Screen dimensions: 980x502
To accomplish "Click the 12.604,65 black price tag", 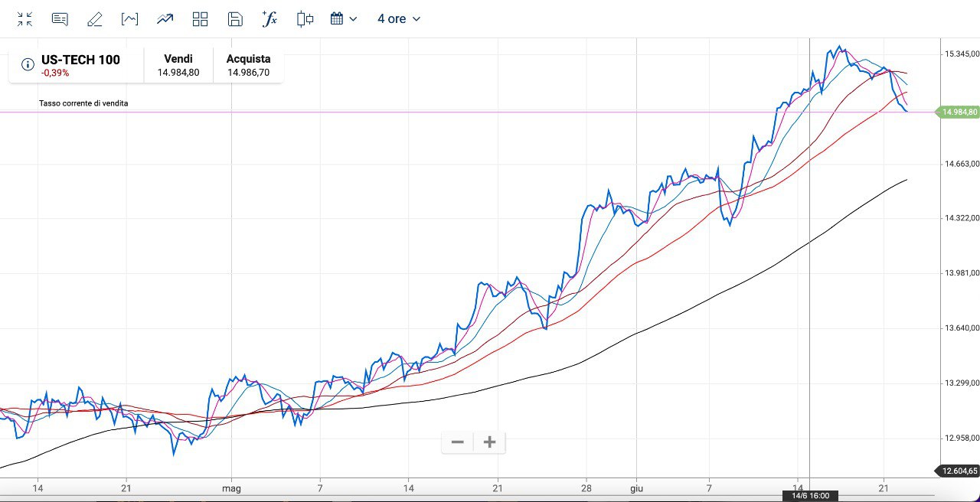I will tap(959, 471).
